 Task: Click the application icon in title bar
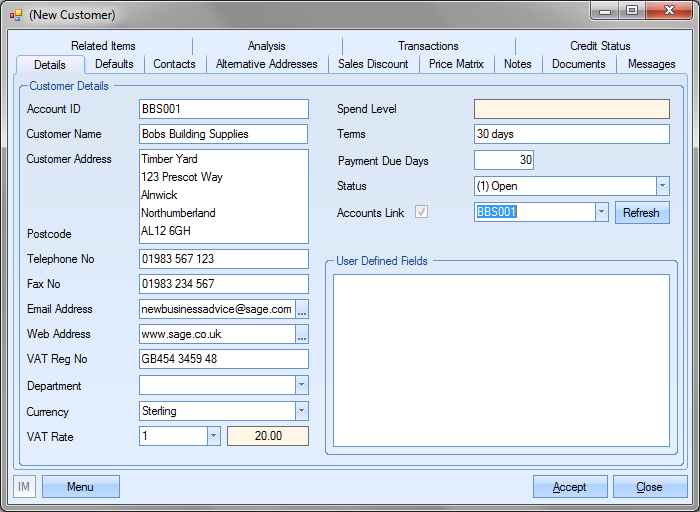tap(16, 15)
